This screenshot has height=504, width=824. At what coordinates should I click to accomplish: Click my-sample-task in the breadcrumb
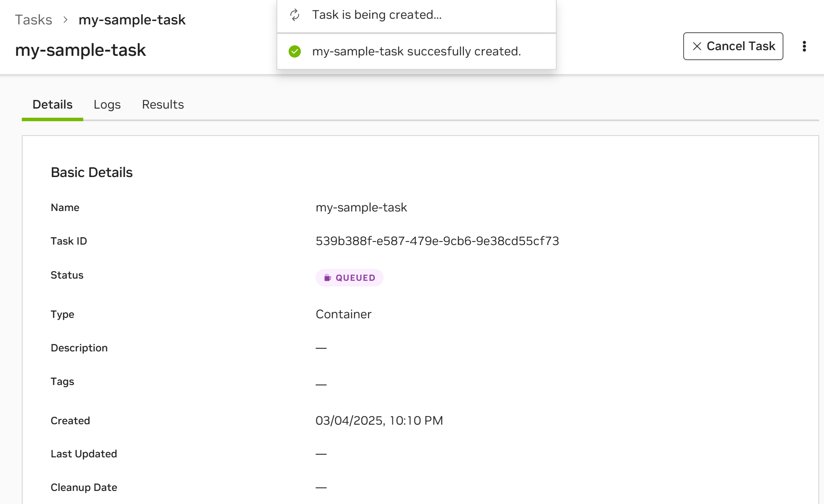[132, 20]
